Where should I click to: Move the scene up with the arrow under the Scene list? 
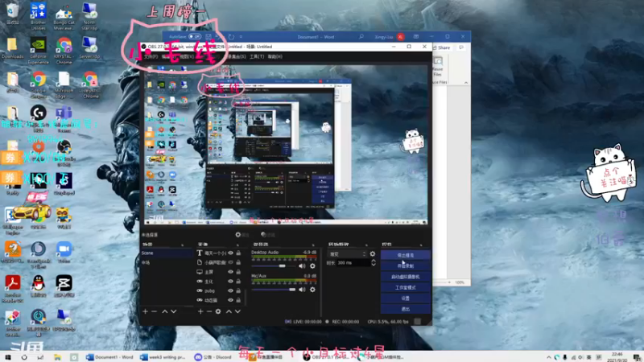coord(165,311)
